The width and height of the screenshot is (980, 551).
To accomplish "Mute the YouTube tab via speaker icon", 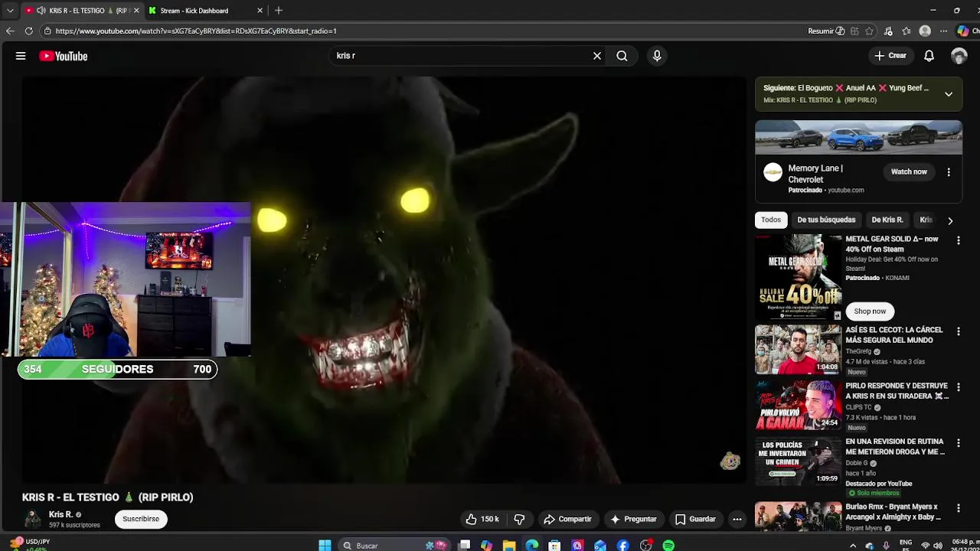I will pos(41,11).
